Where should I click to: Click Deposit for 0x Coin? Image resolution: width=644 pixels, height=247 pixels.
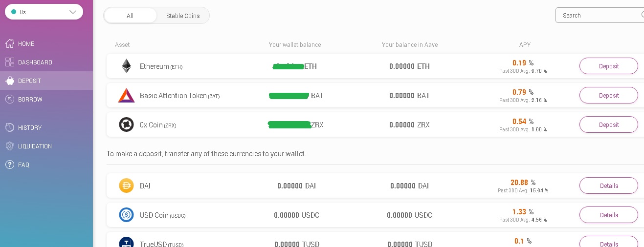pyautogui.click(x=609, y=124)
